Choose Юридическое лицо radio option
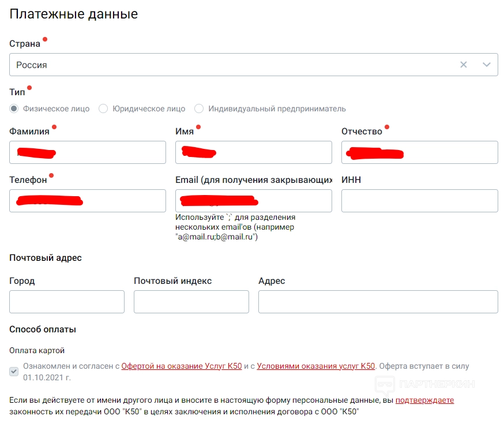 pos(103,108)
